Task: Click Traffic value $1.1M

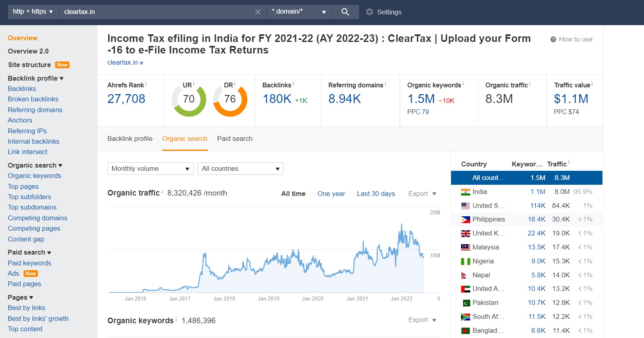Action: click(x=571, y=99)
